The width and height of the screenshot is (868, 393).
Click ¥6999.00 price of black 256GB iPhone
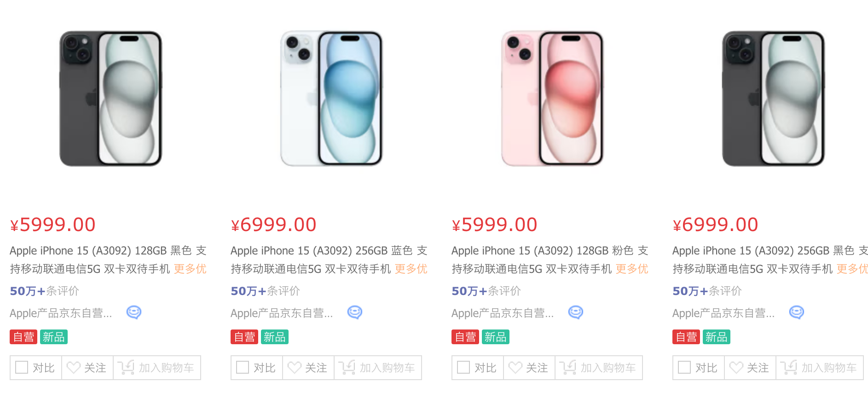(715, 225)
